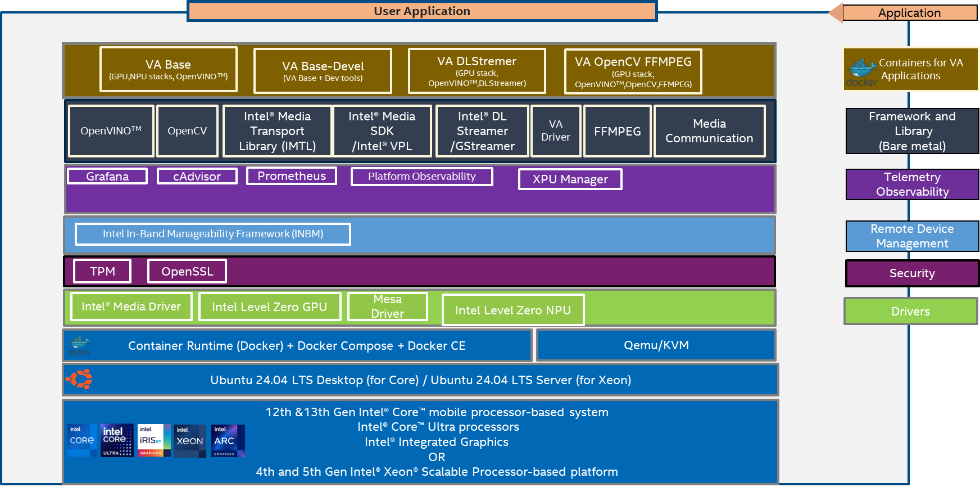Click the FFMPEG box
The image size is (980, 487).
618,131
